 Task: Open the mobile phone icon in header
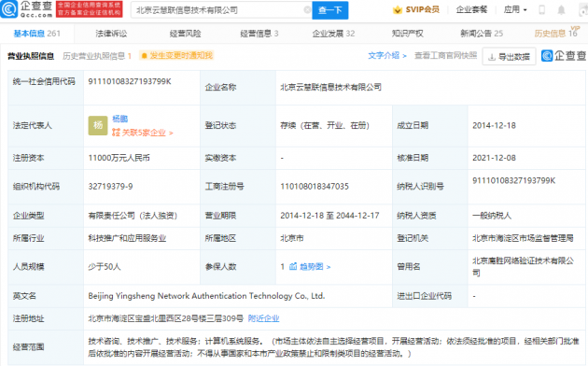point(541,9)
